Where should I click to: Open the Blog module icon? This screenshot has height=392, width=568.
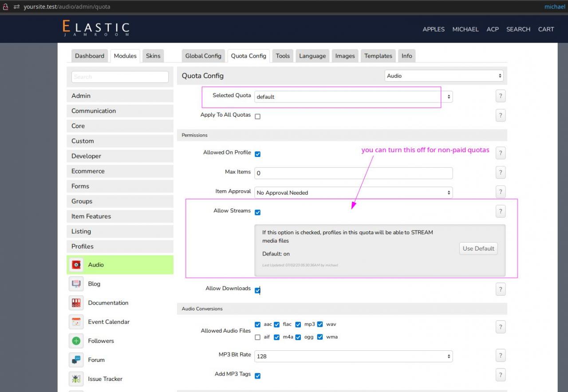pos(76,284)
